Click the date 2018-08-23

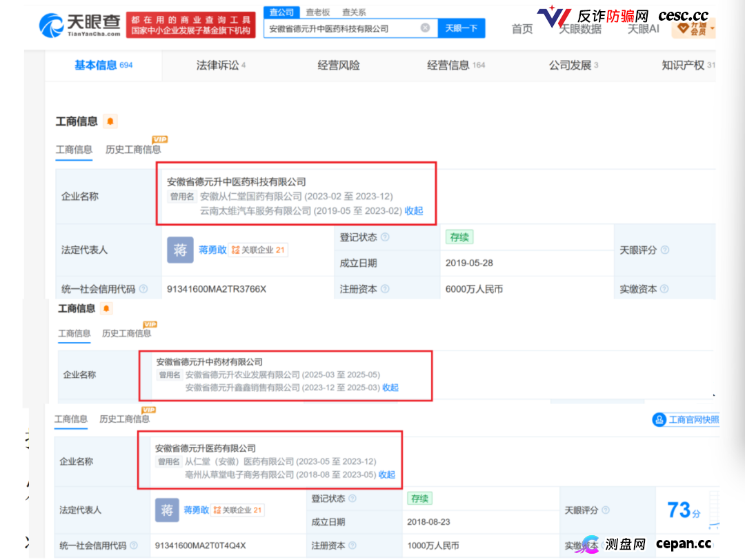pos(428,521)
